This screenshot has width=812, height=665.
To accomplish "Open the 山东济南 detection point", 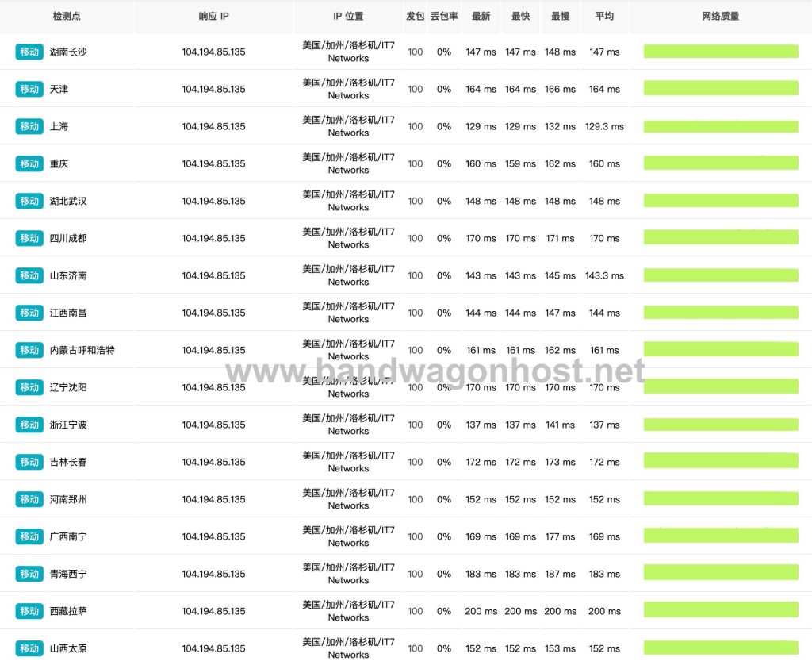I will click(x=68, y=275).
